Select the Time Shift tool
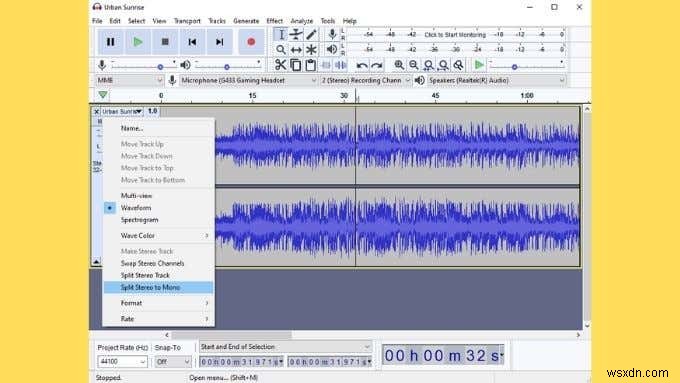The width and height of the screenshot is (680, 383). coord(296,50)
